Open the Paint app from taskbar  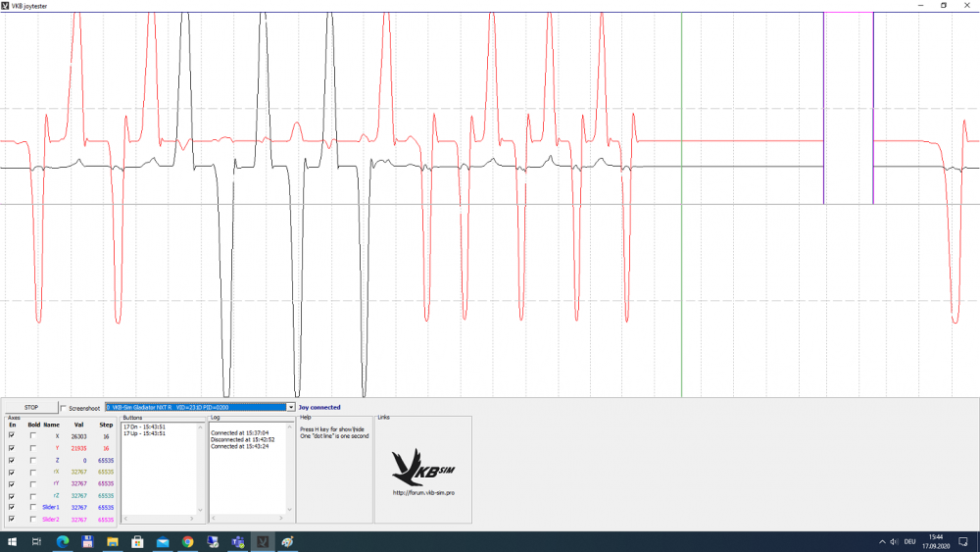tap(287, 541)
